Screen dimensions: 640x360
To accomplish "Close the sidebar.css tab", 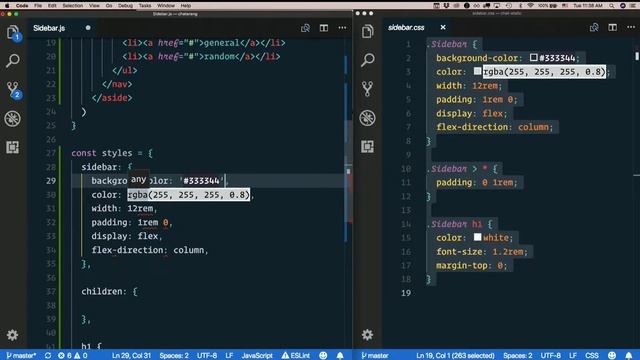I will [x=443, y=27].
